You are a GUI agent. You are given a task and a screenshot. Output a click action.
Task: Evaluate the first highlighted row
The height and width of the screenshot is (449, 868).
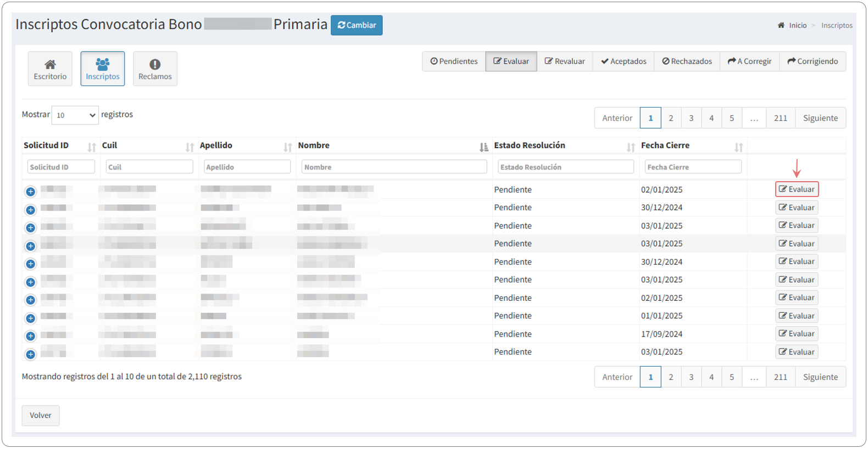[x=797, y=189]
